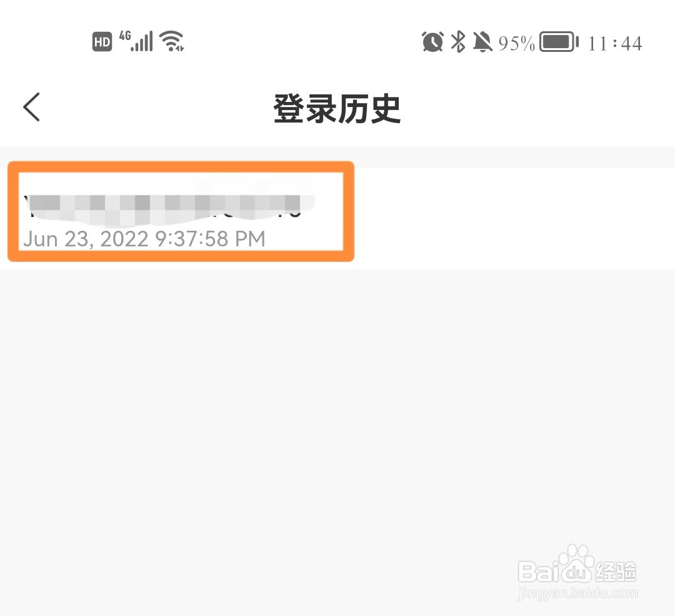
Task: Tap the Bluetooth status icon
Action: [458, 42]
